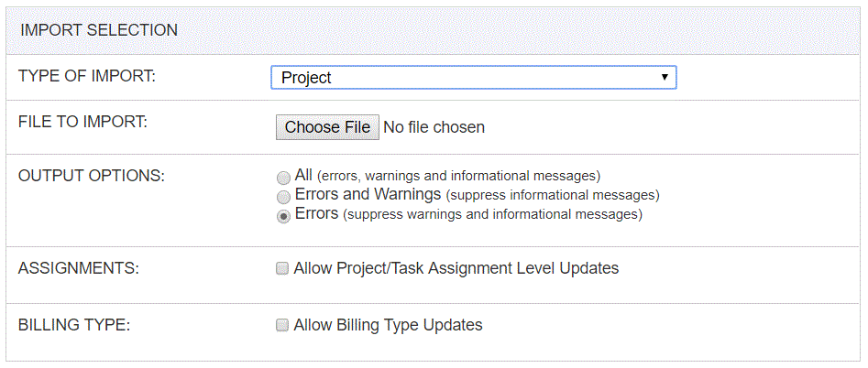Click the FILE TO IMPORT field label
The image size is (868, 368).
pyautogui.click(x=83, y=121)
